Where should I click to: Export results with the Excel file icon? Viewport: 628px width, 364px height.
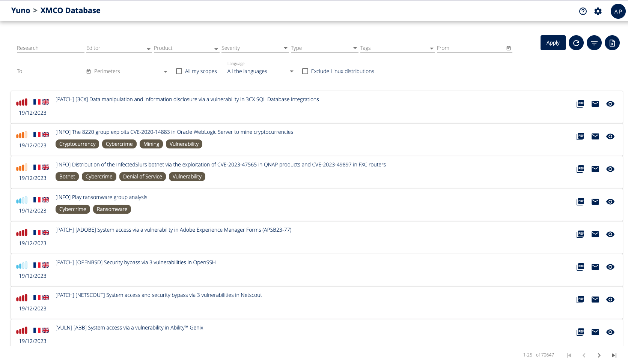pyautogui.click(x=612, y=43)
